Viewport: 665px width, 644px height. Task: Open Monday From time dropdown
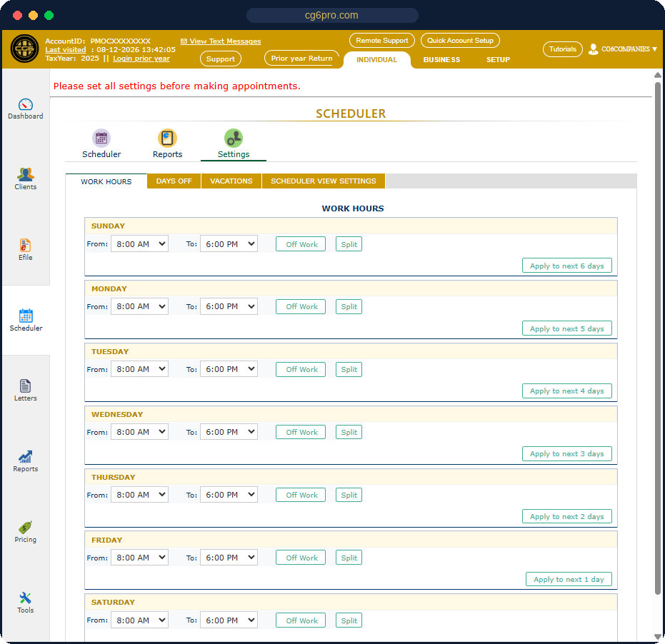coord(139,306)
